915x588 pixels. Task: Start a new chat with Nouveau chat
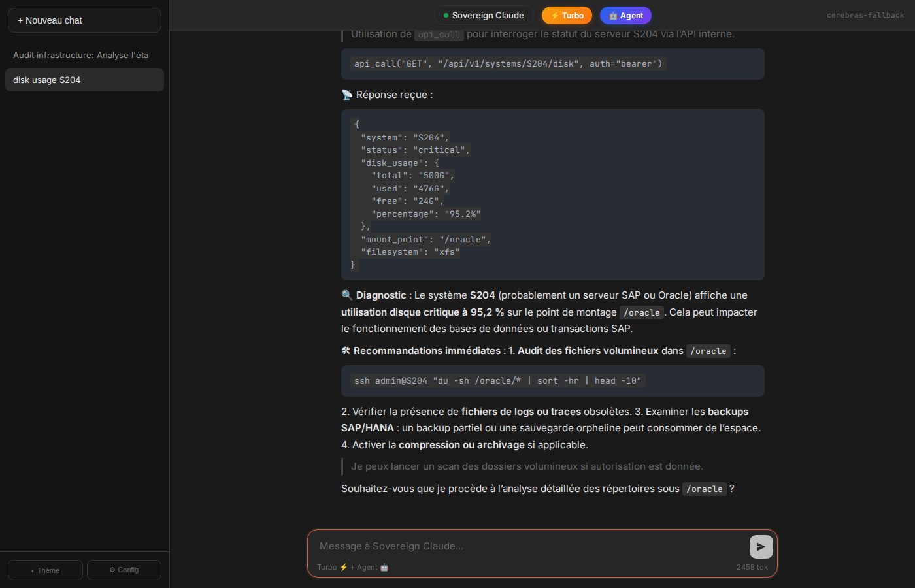(84, 20)
